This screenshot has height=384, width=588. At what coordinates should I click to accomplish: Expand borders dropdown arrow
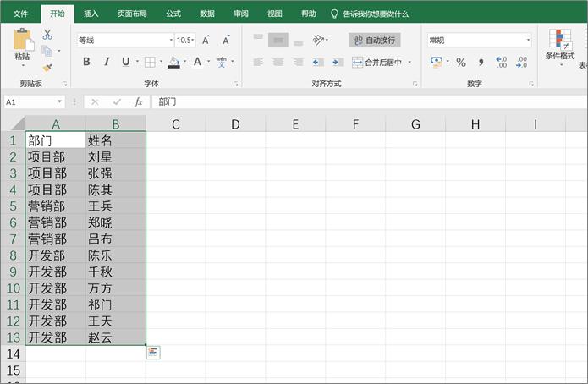(162, 62)
